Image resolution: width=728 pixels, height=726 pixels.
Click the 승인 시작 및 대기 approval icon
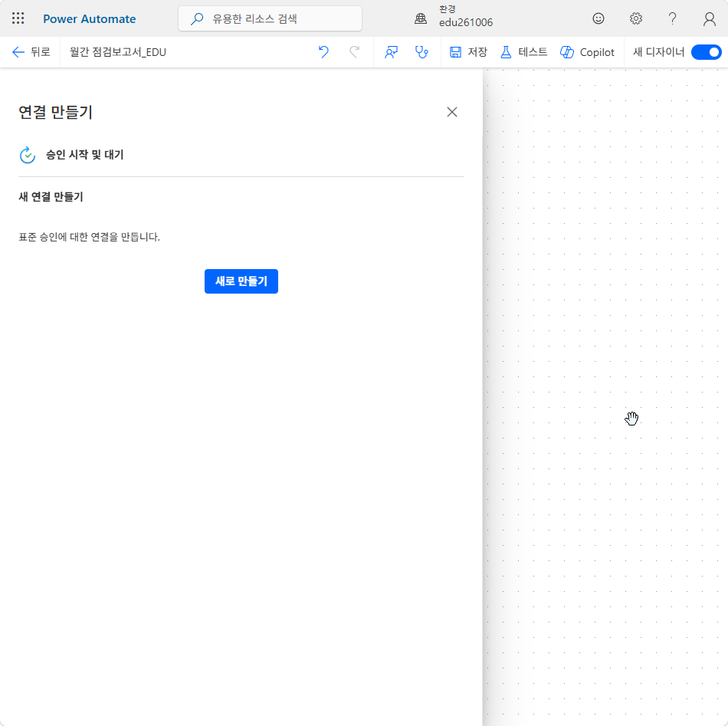tap(28, 155)
